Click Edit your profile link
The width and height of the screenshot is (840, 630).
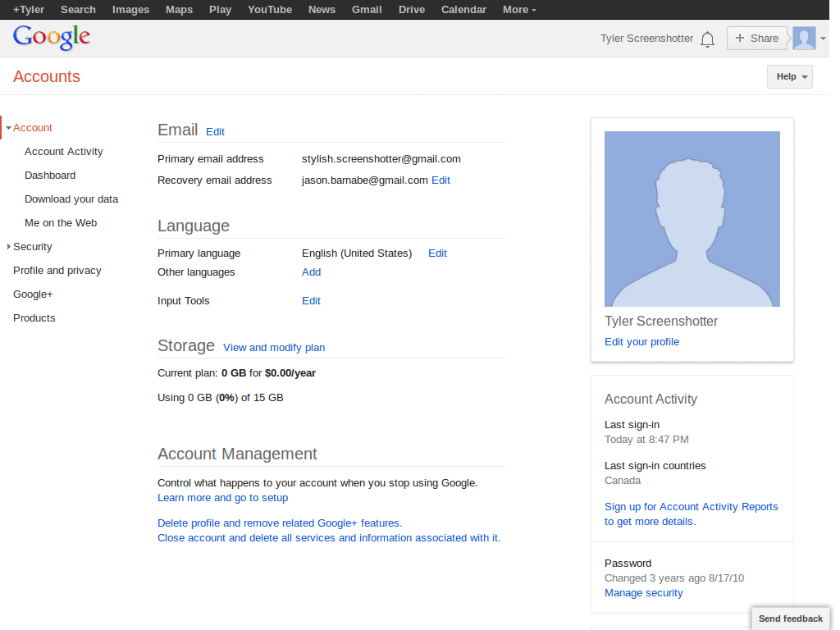641,342
